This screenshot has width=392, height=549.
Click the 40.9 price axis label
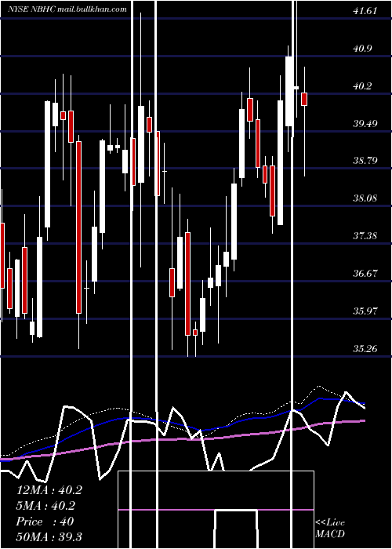(x=362, y=49)
